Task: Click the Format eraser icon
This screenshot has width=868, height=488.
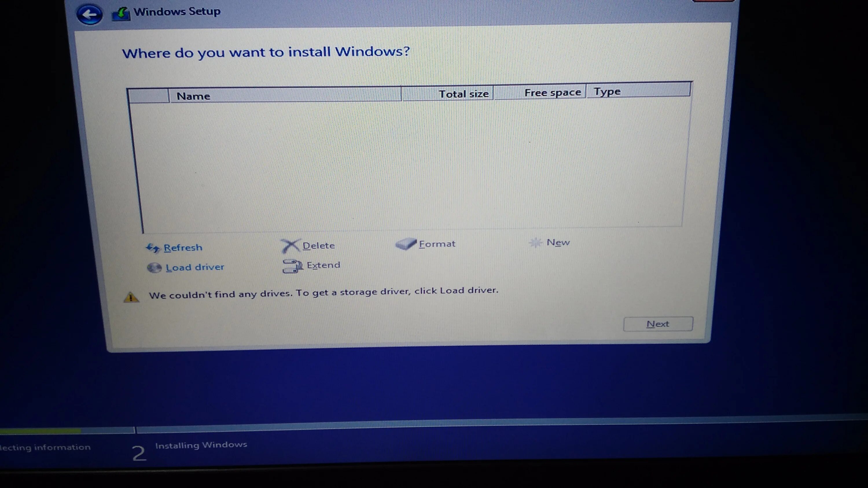Action: [x=406, y=244]
